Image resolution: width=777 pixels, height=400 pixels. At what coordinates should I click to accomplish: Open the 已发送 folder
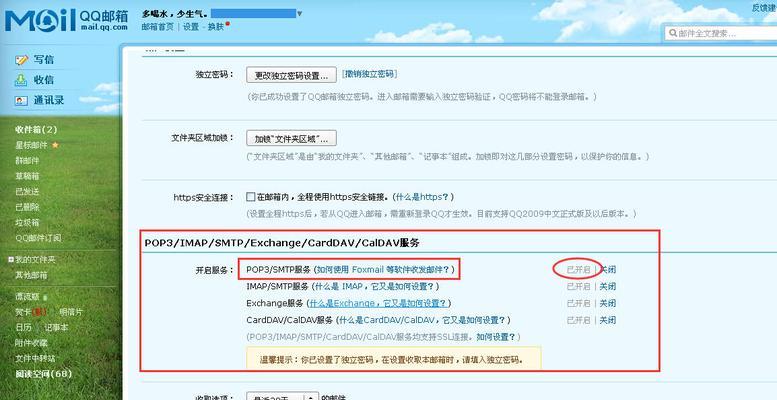[27, 191]
